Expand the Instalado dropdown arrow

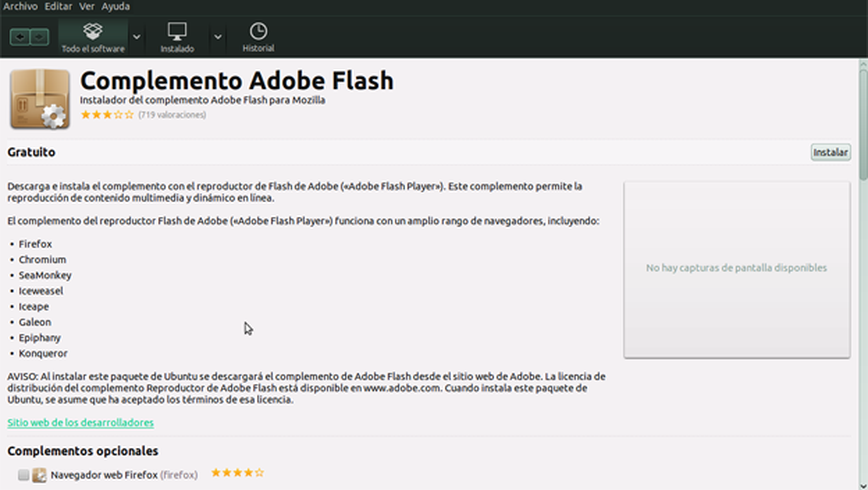218,37
